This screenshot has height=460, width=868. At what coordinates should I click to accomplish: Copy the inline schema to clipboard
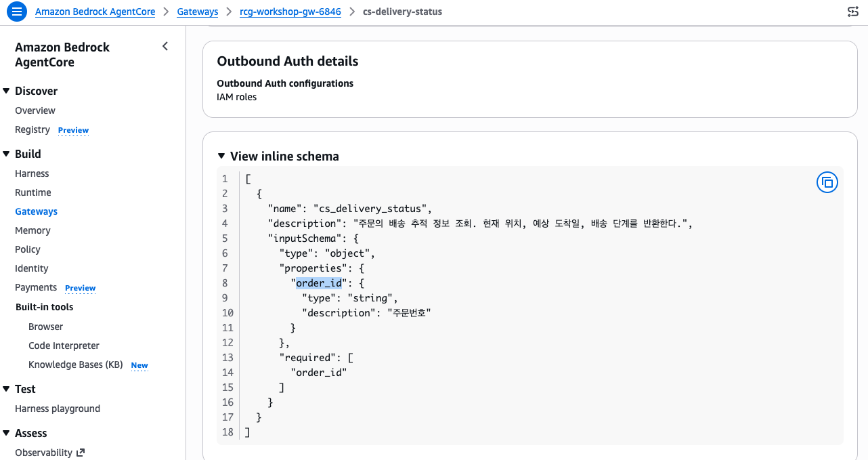point(827,182)
